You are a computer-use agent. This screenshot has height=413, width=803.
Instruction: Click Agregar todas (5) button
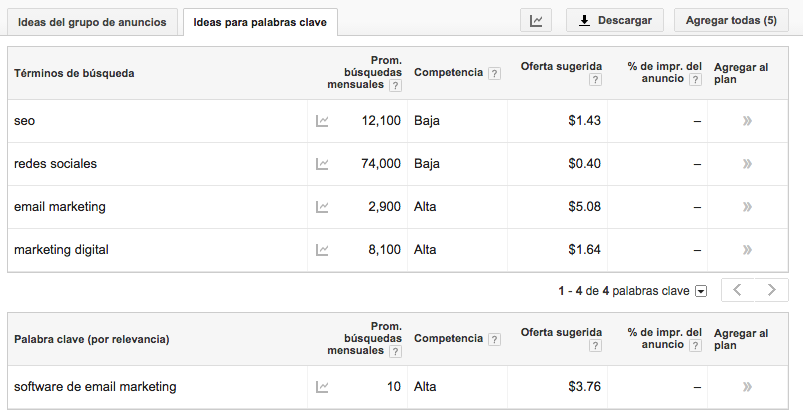click(731, 20)
